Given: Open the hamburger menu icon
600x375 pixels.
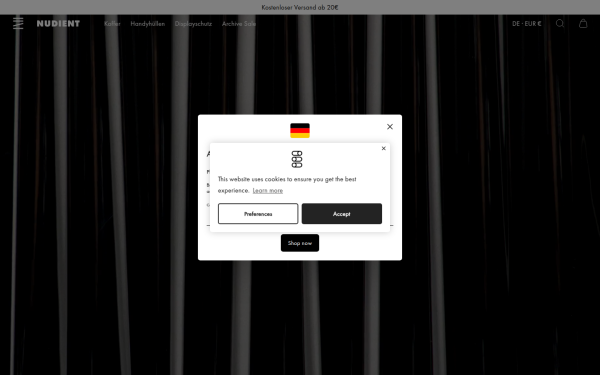Looking at the screenshot, I should [x=18, y=23].
